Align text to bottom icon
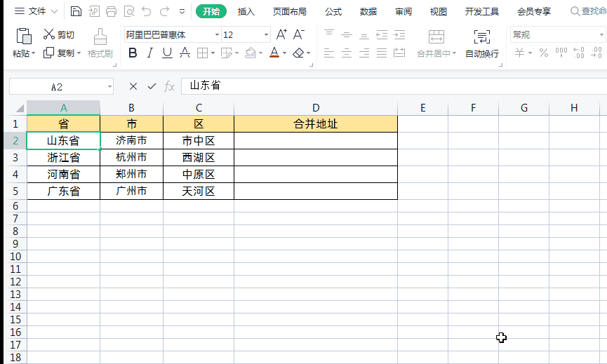The image size is (607, 364). (x=364, y=34)
